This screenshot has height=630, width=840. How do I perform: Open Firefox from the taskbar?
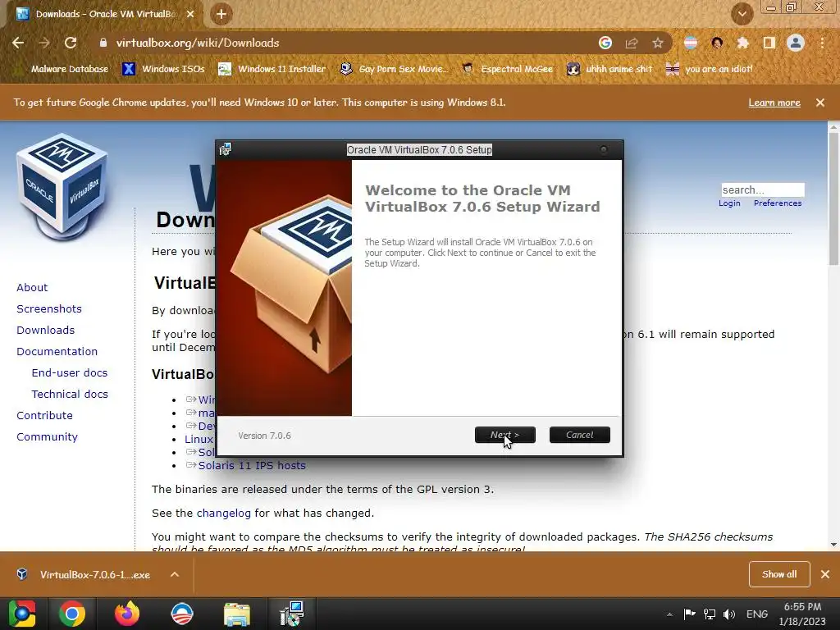pos(127,614)
